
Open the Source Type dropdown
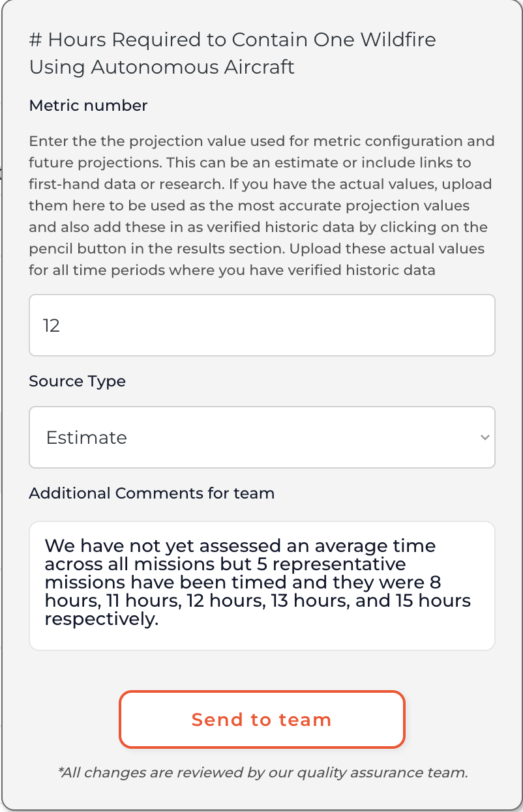tap(261, 437)
